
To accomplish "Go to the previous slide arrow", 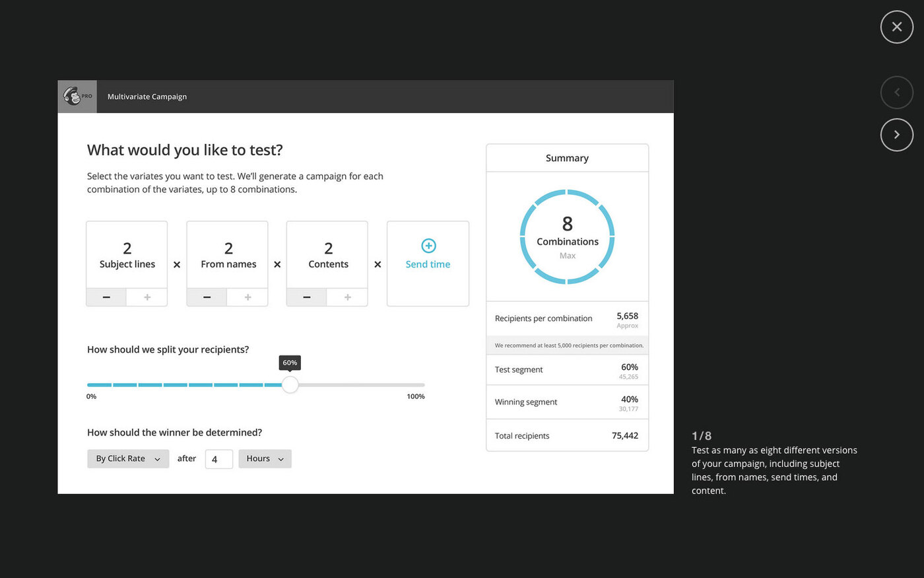I will pos(896,92).
